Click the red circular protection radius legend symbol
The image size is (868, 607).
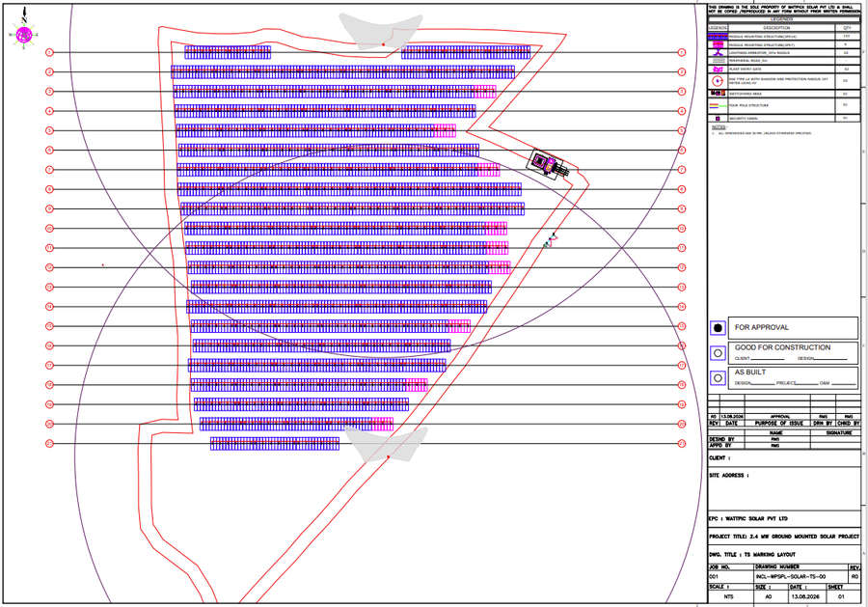point(718,81)
